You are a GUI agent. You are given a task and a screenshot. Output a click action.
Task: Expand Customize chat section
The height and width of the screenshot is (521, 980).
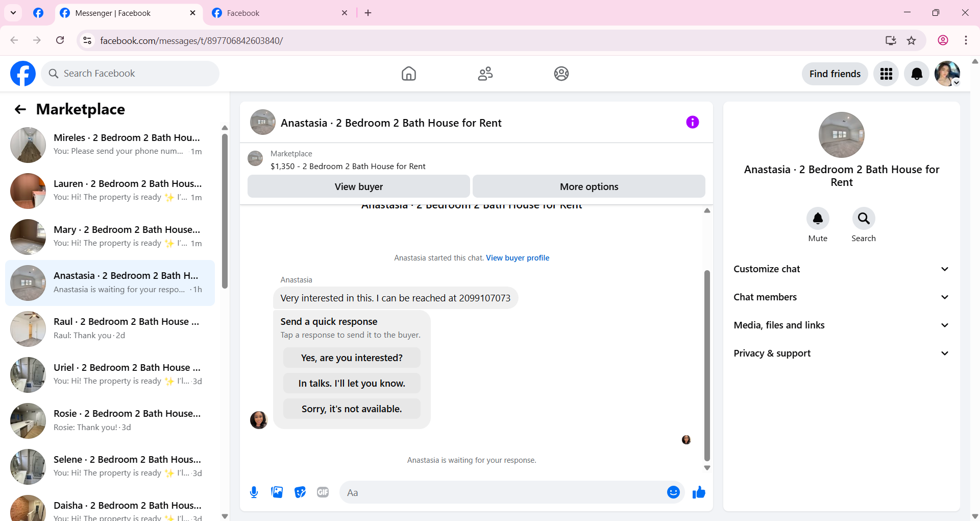click(842, 269)
